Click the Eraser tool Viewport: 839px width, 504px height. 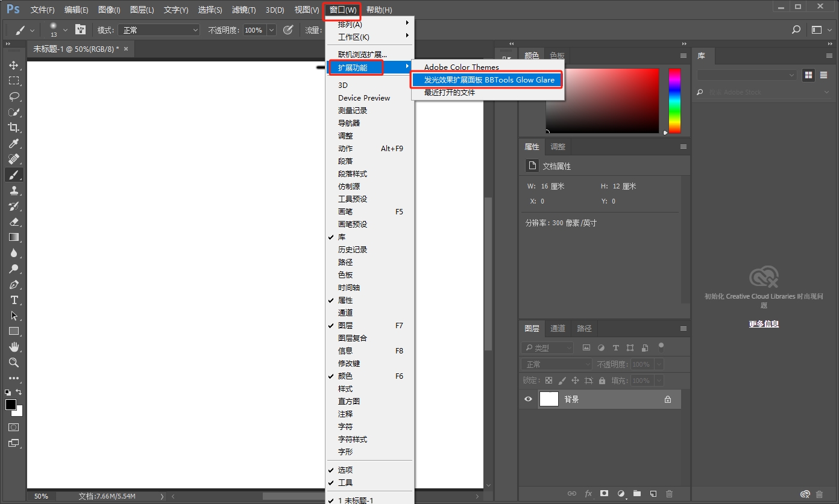14,222
